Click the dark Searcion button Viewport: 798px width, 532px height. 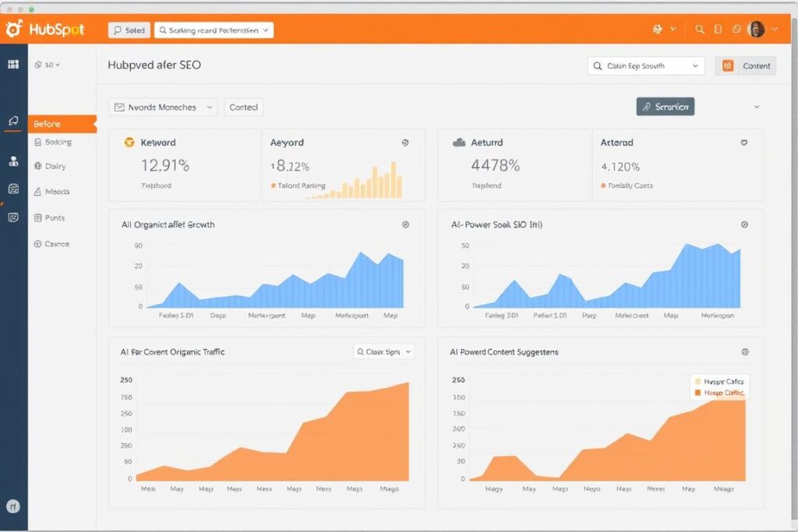point(665,105)
